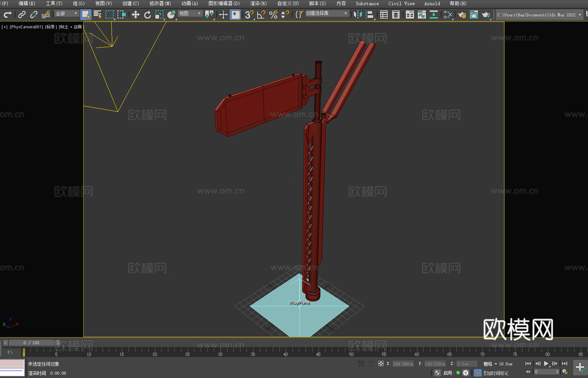Open the 渲染(R) menu
Screen dimensions: 588x378
pyautogui.click(x=258, y=3)
